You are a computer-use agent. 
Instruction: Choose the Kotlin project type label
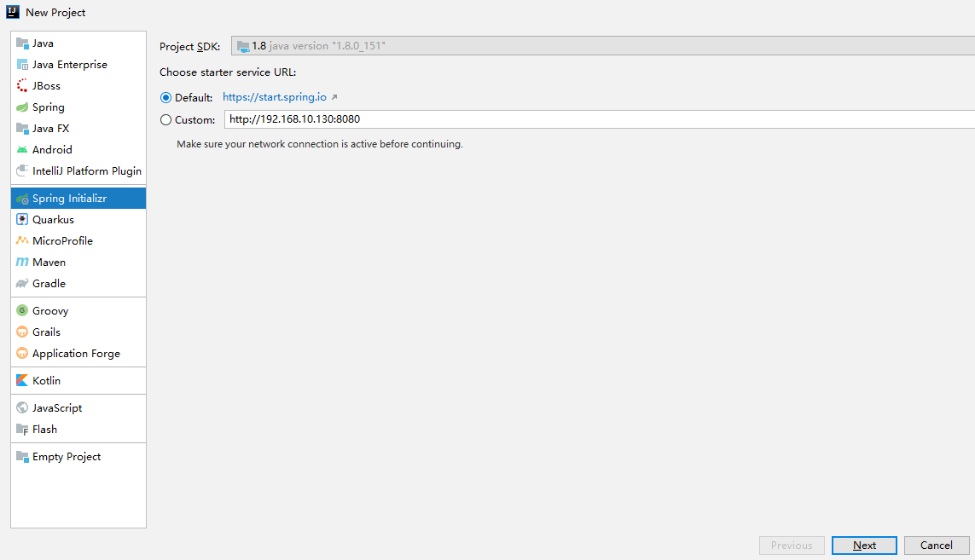pos(47,380)
